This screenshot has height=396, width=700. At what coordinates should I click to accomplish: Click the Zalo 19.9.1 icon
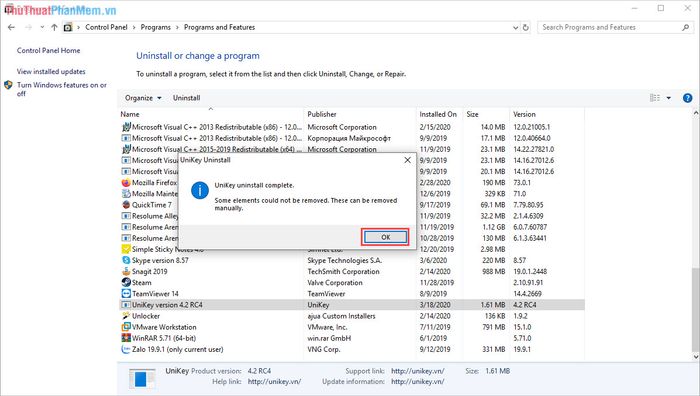pyautogui.click(x=126, y=349)
